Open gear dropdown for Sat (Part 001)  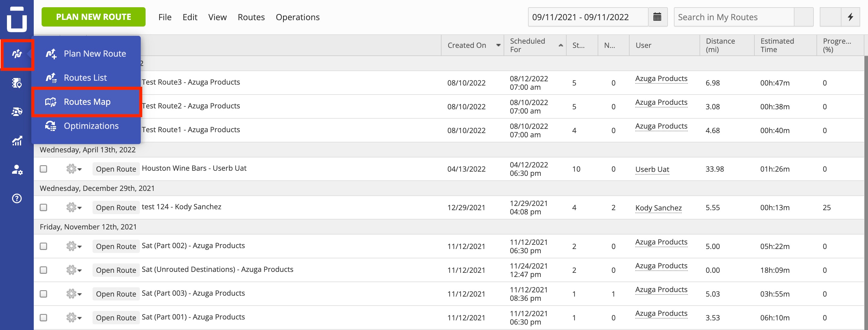click(74, 318)
